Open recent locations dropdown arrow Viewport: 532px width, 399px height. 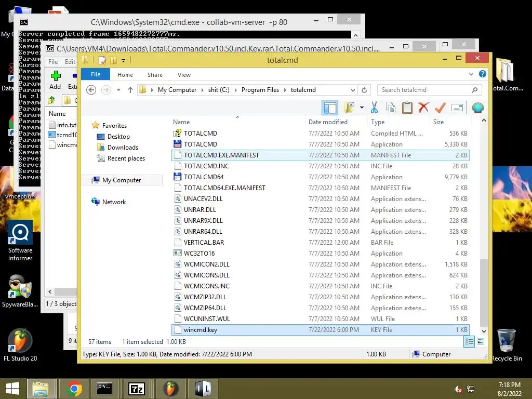pyautogui.click(x=118, y=90)
